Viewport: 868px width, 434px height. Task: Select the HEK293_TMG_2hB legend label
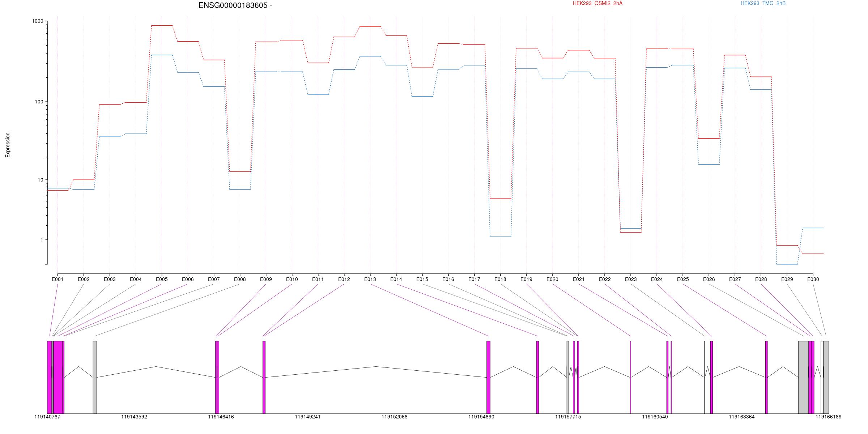pyautogui.click(x=763, y=3)
